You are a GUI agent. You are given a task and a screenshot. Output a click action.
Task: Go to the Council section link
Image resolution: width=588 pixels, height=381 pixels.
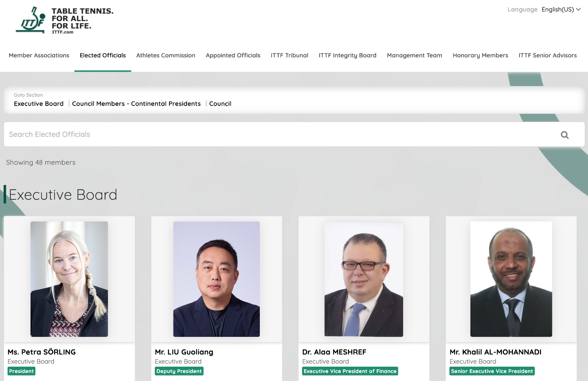[220, 104]
